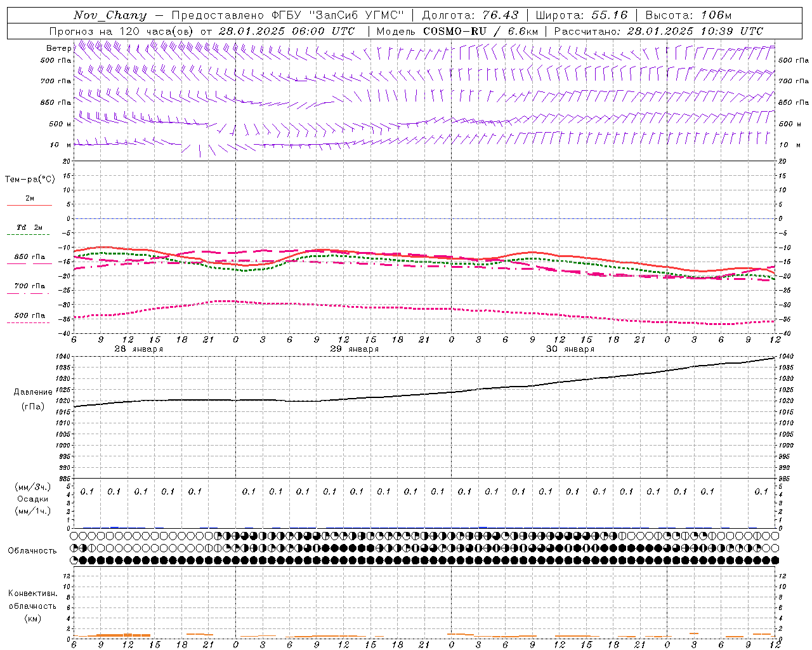Click the "Td 2м" dew point legend entry
The height and width of the screenshot is (650, 812).
point(29,227)
